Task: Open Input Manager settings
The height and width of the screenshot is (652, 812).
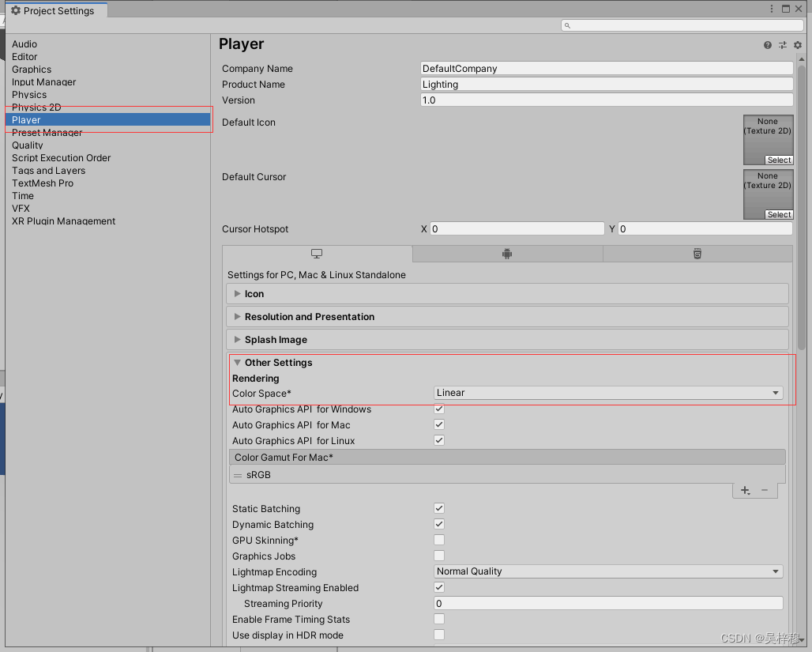Action: (x=44, y=82)
